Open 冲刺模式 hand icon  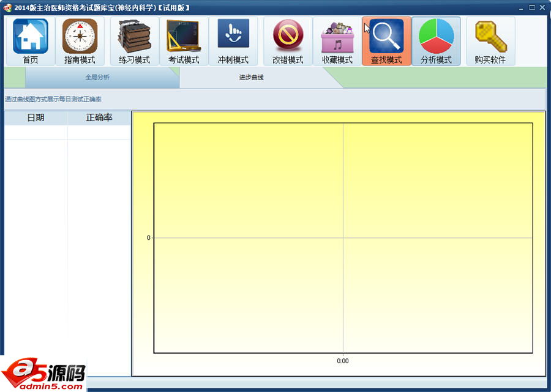(233, 41)
